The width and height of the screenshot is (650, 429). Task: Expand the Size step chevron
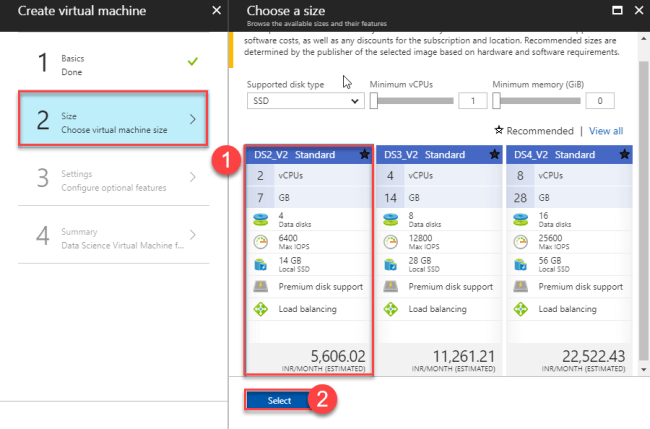tap(193, 119)
